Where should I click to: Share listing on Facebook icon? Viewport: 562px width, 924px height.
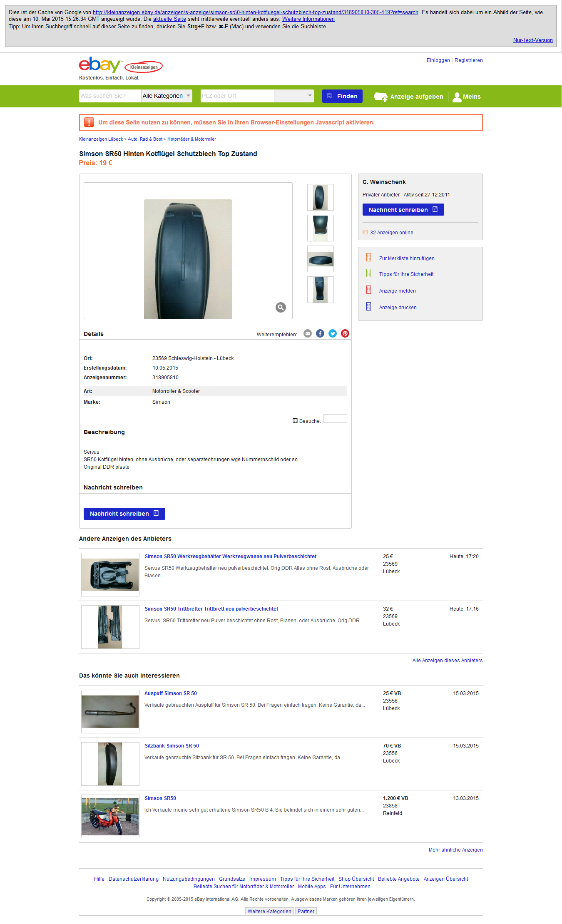click(x=320, y=333)
